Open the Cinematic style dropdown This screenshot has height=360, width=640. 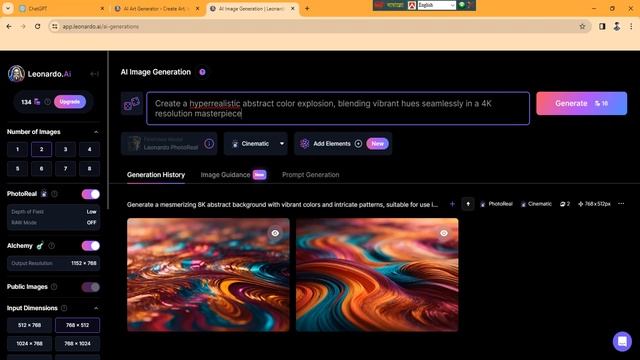point(256,144)
